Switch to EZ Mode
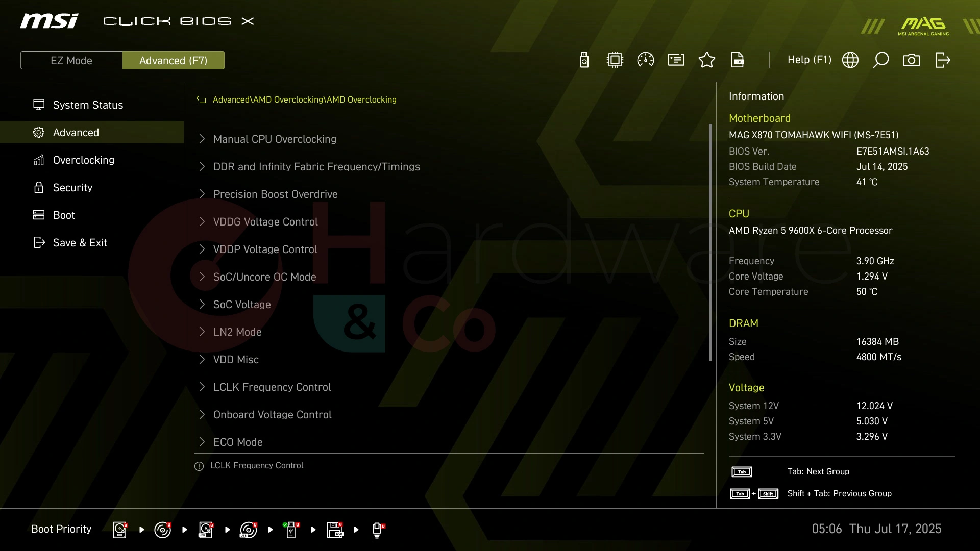This screenshot has width=980, height=551. pyautogui.click(x=71, y=61)
